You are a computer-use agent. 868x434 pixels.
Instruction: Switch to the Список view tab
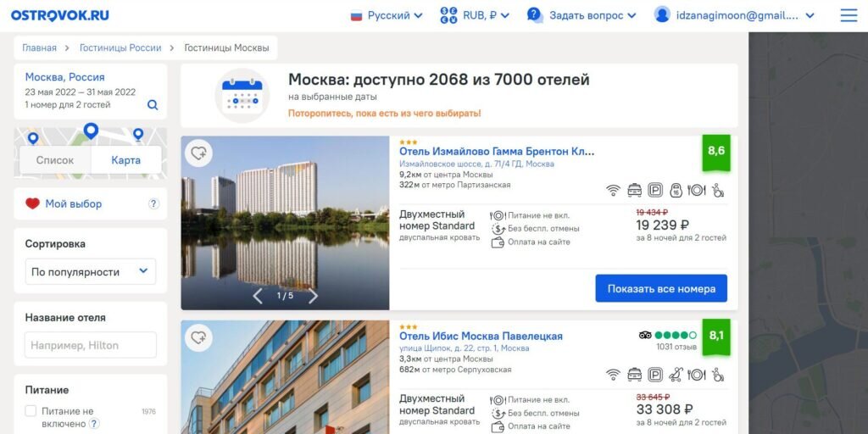point(55,160)
